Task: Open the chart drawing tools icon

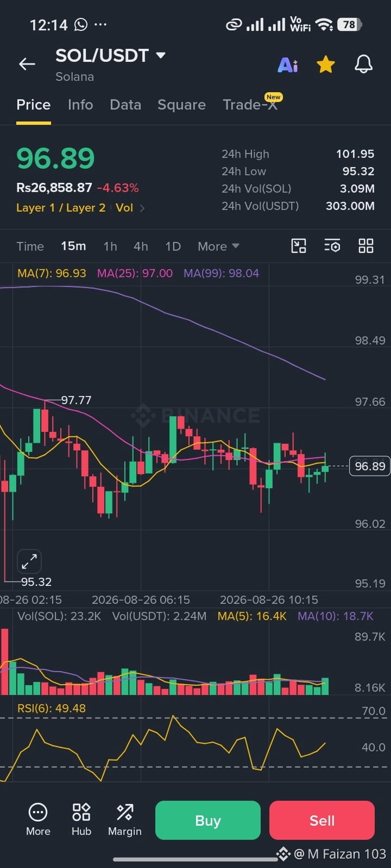Action: click(x=299, y=246)
